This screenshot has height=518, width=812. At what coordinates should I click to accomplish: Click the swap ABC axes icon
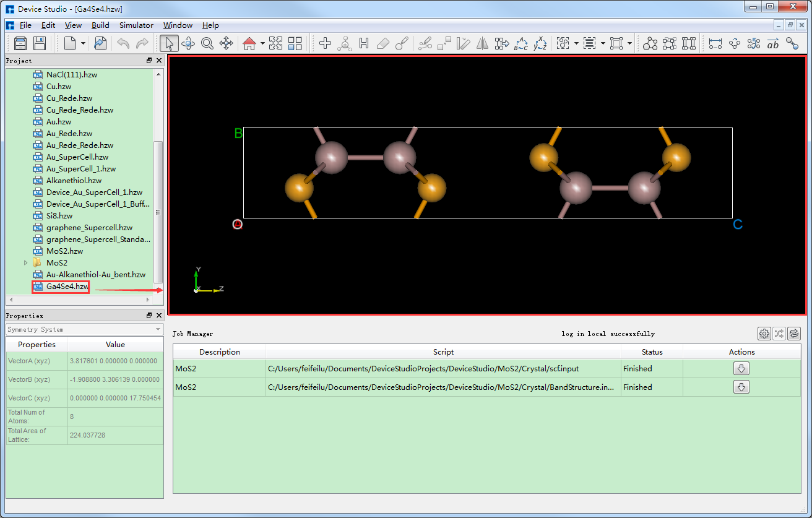[521, 43]
